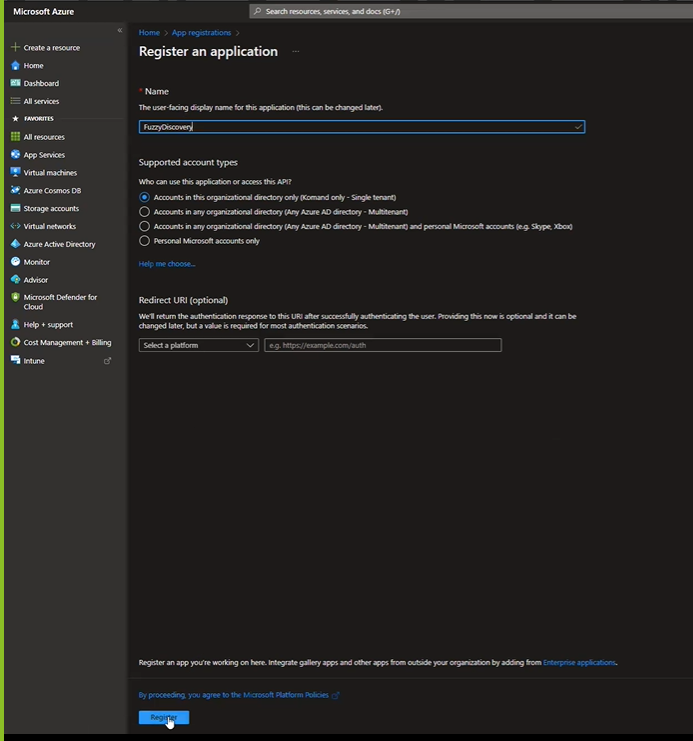
Task: Open the Dashboard icon in sidebar
Action: pos(15,83)
